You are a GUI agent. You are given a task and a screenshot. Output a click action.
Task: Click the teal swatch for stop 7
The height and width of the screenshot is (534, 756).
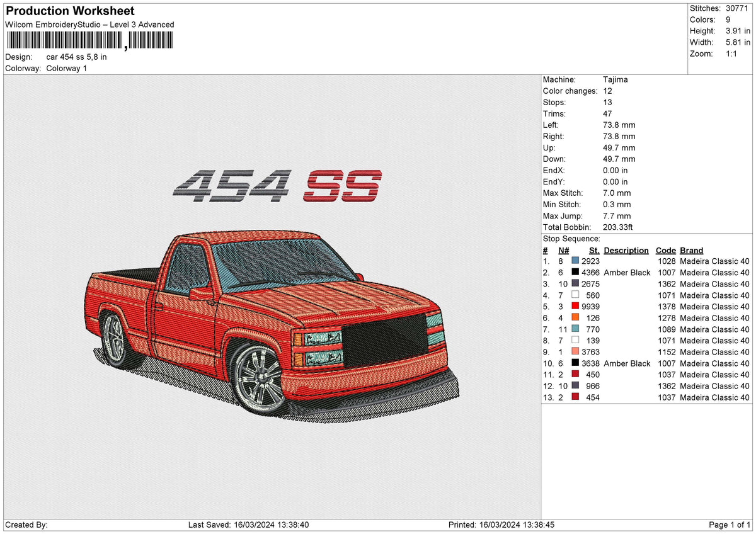click(x=575, y=328)
